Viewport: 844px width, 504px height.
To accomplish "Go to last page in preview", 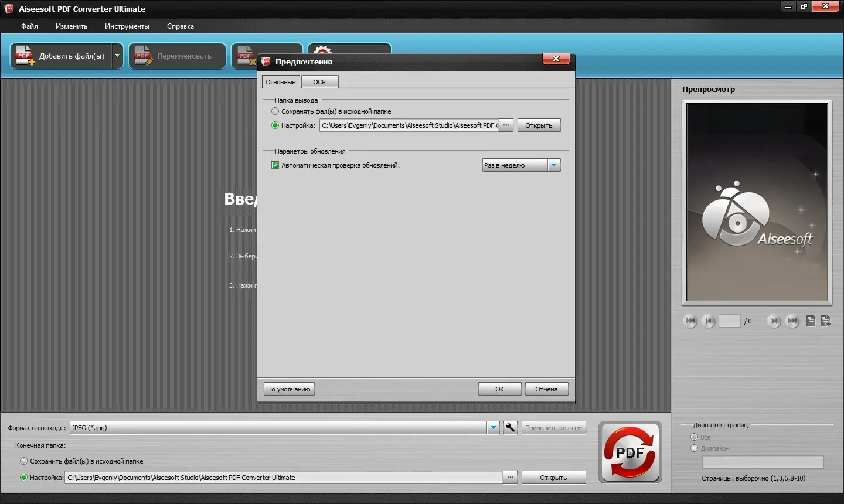I will (792, 321).
